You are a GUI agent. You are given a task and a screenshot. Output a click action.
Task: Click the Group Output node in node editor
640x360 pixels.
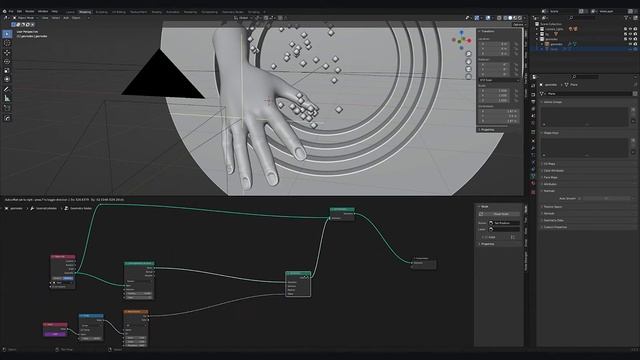424,263
